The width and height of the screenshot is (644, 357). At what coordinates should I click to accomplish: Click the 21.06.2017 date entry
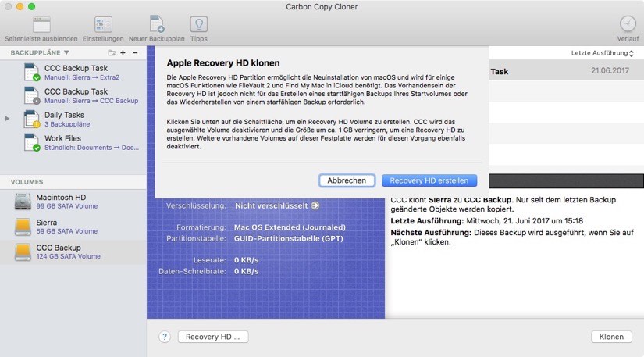[610, 70]
